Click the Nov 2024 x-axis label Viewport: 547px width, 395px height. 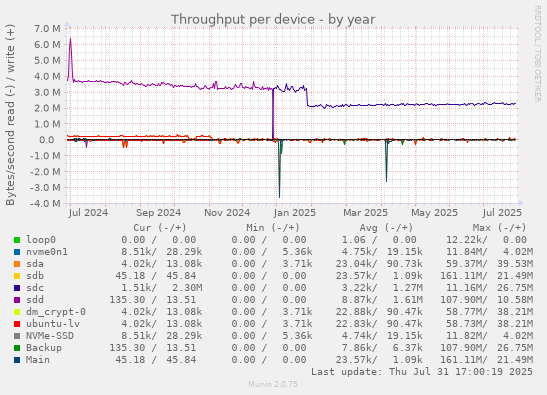(227, 213)
